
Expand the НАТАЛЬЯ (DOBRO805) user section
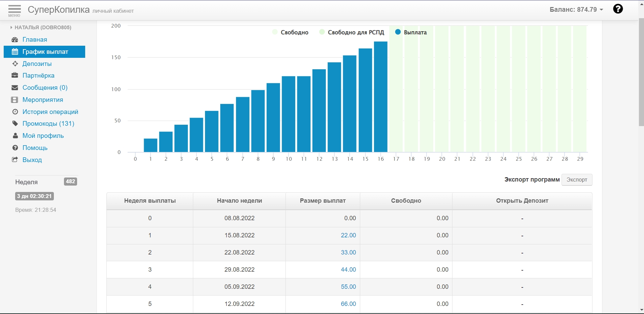[41, 28]
